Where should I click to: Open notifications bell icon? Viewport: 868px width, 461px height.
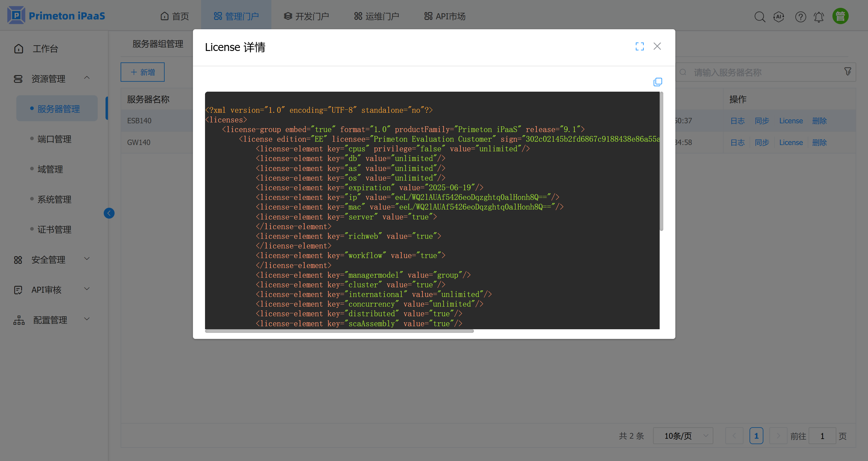(x=819, y=17)
